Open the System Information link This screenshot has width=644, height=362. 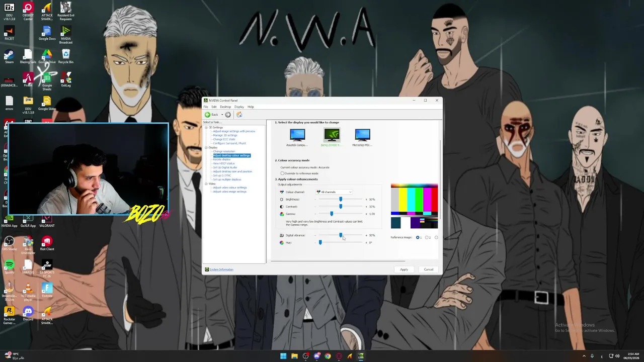pyautogui.click(x=221, y=269)
